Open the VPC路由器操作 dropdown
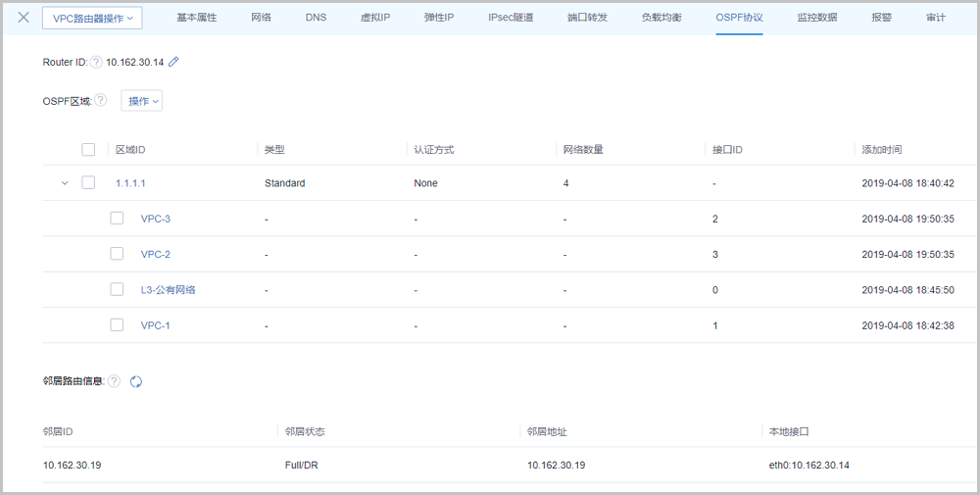Viewport: 980px width, 495px height. point(92,18)
